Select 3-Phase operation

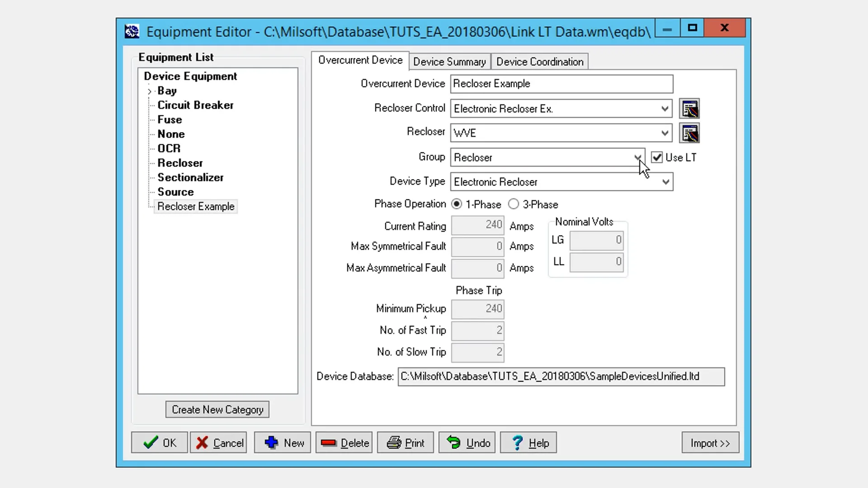514,204
